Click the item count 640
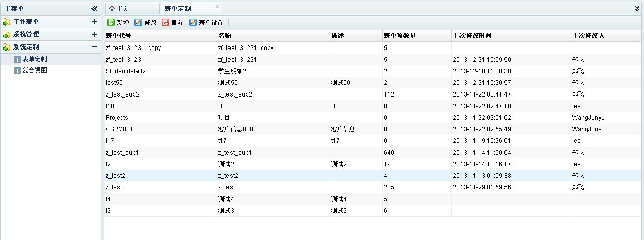The height and width of the screenshot is (240, 644). 389,153
